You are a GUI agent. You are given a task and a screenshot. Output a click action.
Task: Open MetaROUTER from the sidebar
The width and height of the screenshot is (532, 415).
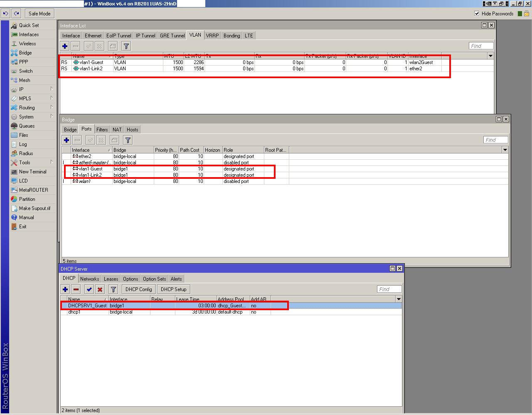click(x=33, y=190)
